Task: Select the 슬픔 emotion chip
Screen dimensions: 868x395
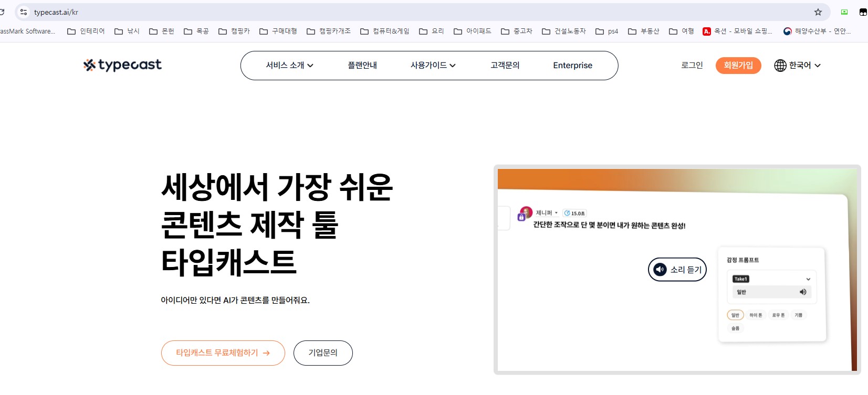Action: point(735,328)
